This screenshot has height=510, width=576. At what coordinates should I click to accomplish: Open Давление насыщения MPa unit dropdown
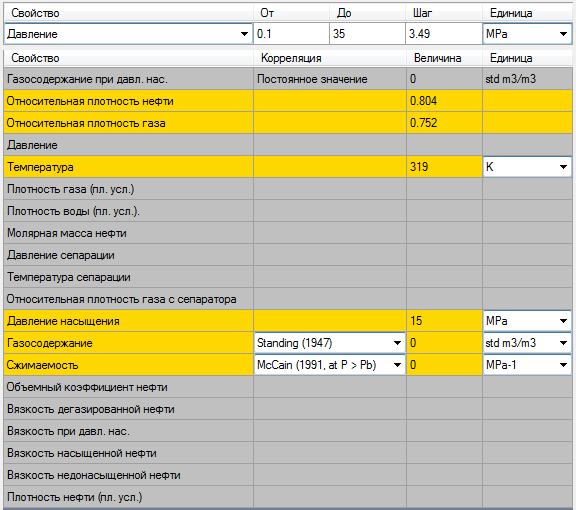pos(527,321)
